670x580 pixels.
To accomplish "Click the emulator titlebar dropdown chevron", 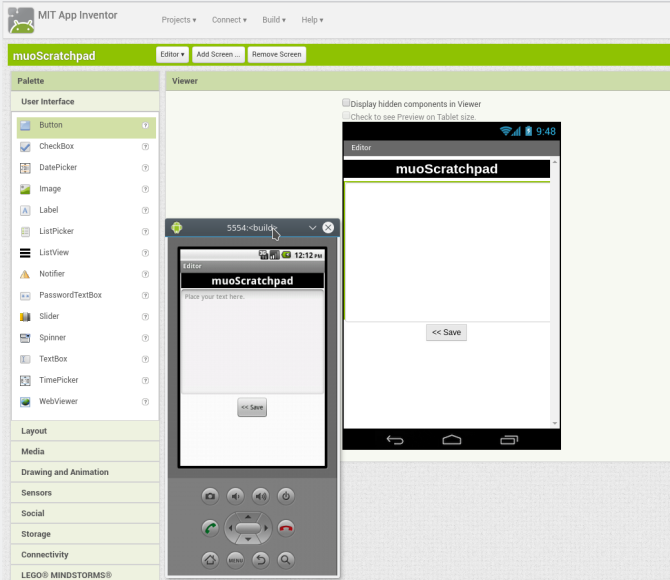I will coord(312,228).
